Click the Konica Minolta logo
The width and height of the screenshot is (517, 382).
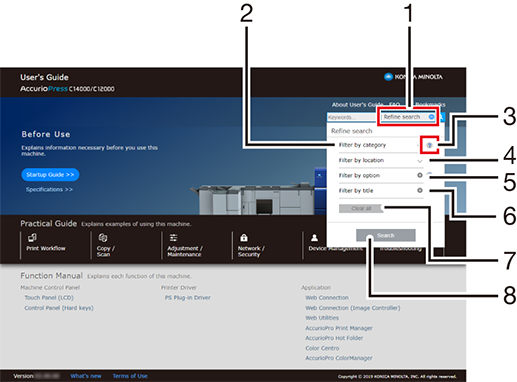point(413,77)
